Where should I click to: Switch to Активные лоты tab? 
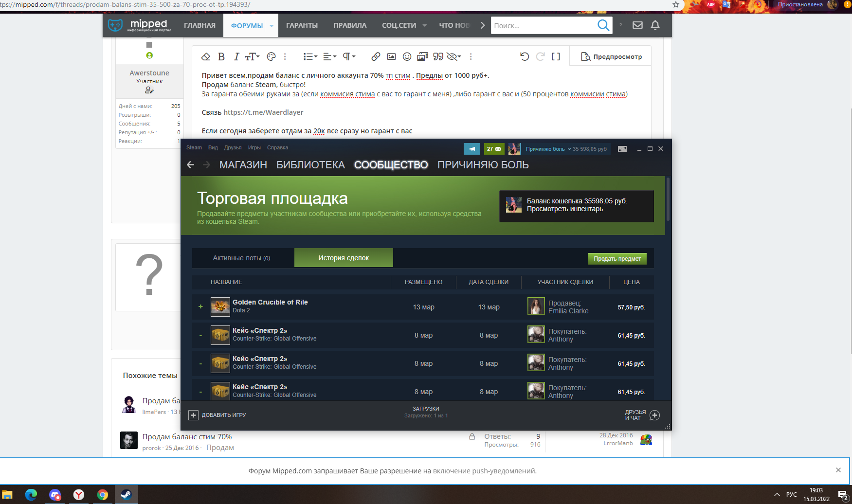[242, 258]
